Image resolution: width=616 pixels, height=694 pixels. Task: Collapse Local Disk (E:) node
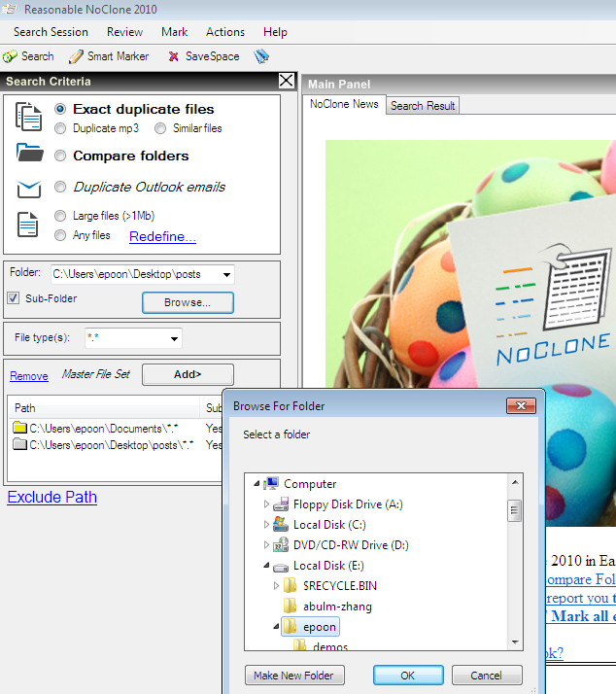click(x=266, y=565)
